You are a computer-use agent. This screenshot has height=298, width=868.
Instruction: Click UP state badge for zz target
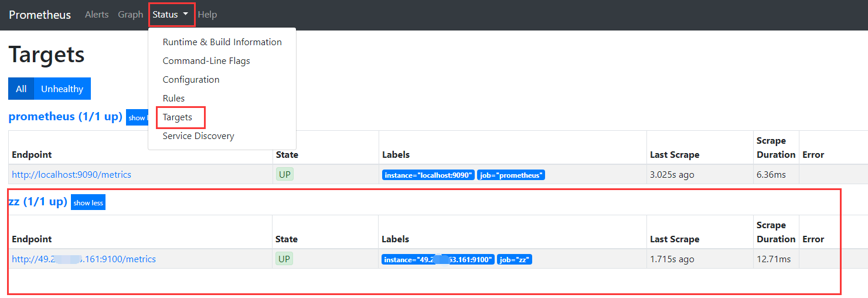click(284, 259)
